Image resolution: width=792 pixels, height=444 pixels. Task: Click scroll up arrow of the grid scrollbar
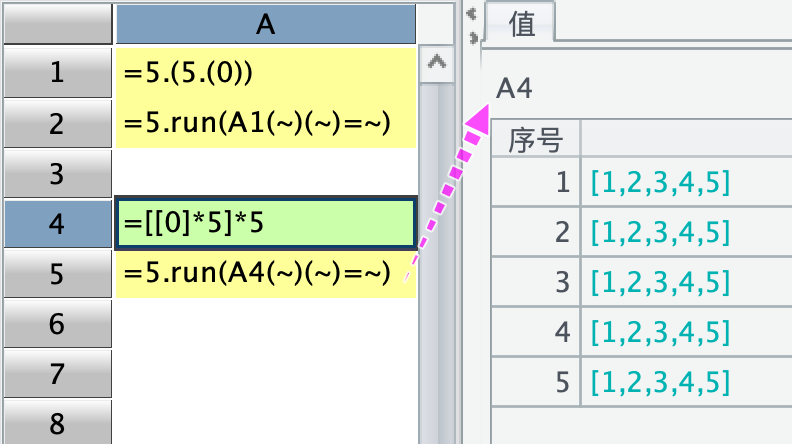tap(436, 64)
